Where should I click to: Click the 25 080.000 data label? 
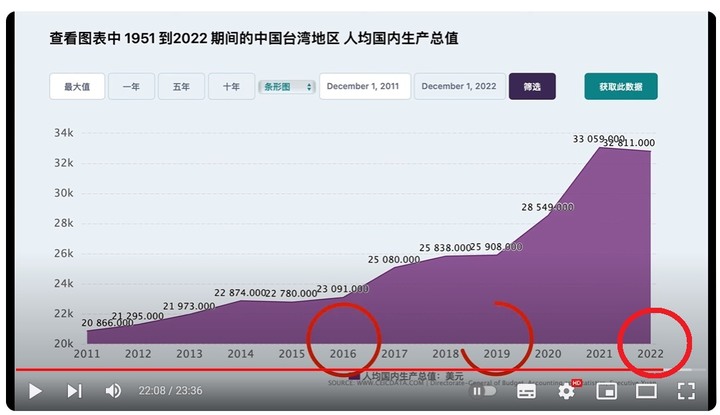(394, 259)
